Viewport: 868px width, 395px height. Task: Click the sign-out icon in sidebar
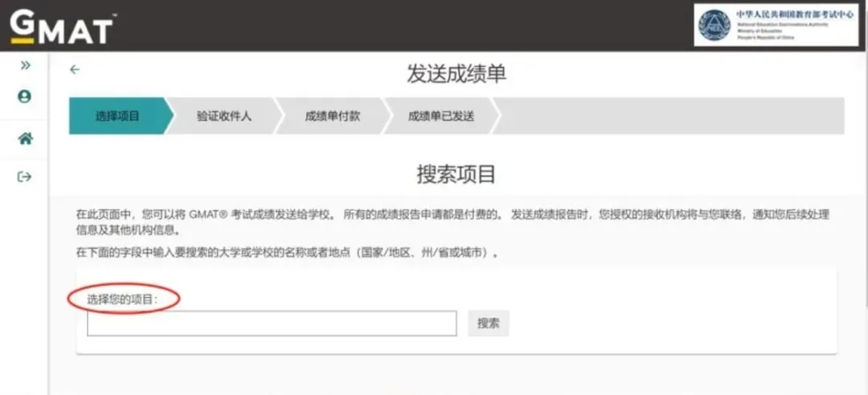point(24,177)
